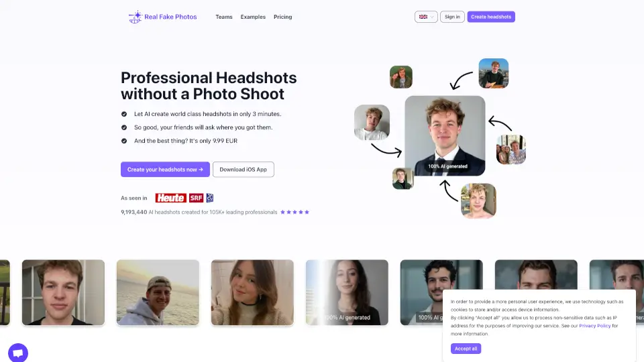Open the chat support bubble icon
This screenshot has height=362, width=644.
point(18,353)
